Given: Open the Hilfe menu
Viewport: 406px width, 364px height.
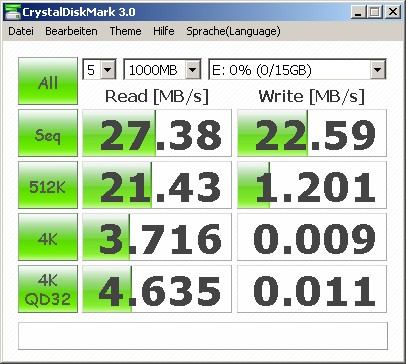Looking at the screenshot, I should pyautogui.click(x=164, y=31).
